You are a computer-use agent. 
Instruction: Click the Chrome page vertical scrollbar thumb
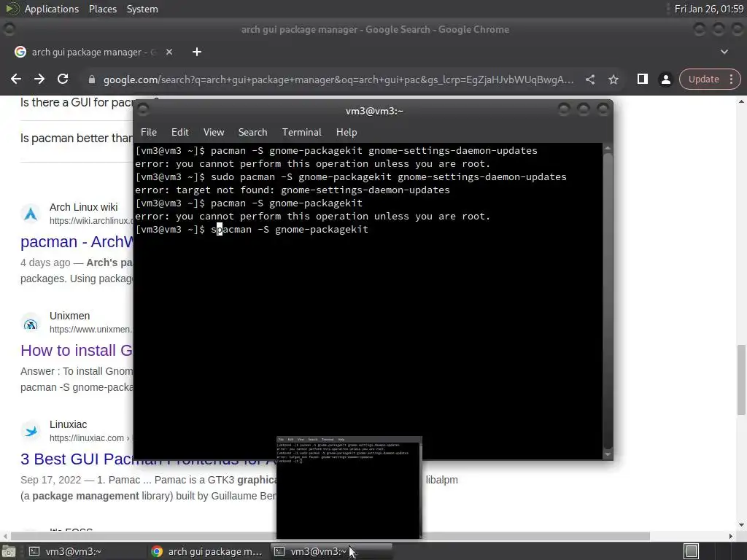tap(741, 379)
